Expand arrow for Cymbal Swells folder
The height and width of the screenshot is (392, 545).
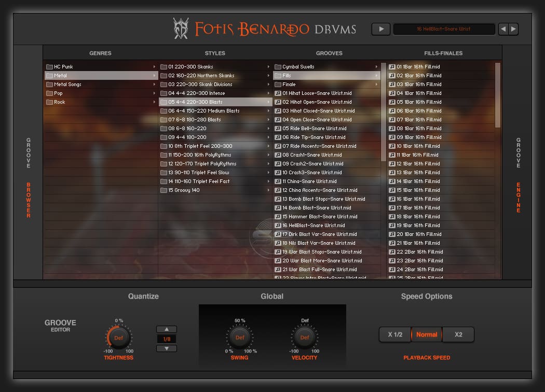(376, 67)
